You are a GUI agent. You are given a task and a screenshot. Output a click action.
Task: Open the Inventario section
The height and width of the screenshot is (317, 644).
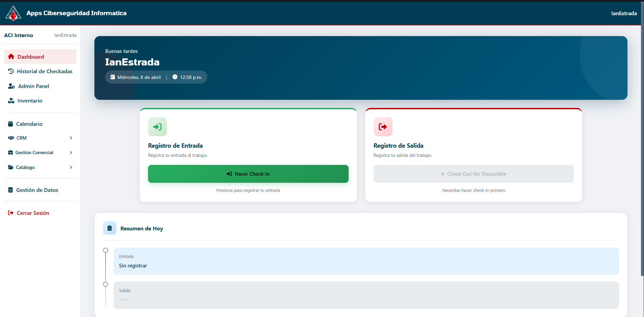[x=40, y=100]
